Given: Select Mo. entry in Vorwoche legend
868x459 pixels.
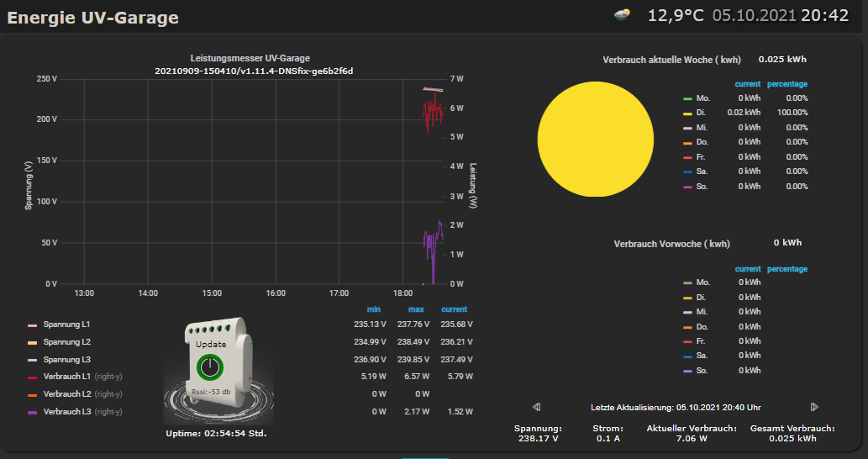Looking at the screenshot, I should coord(702,282).
